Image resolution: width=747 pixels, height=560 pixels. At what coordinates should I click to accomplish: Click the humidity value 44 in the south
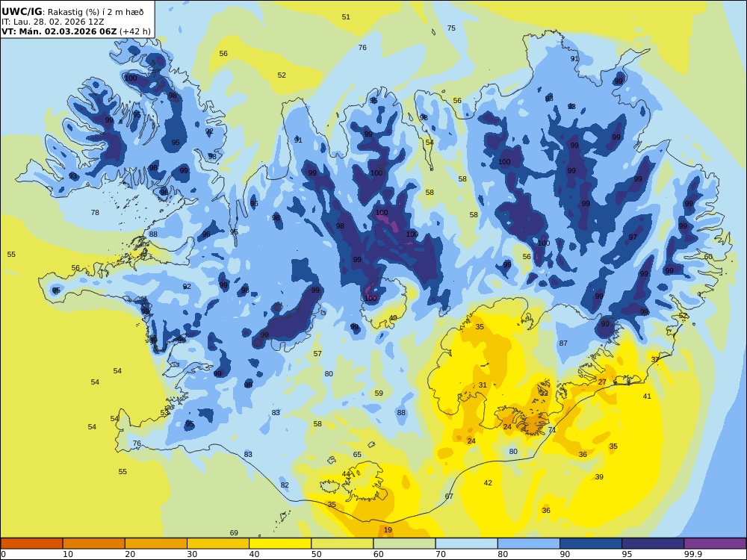[x=346, y=474]
